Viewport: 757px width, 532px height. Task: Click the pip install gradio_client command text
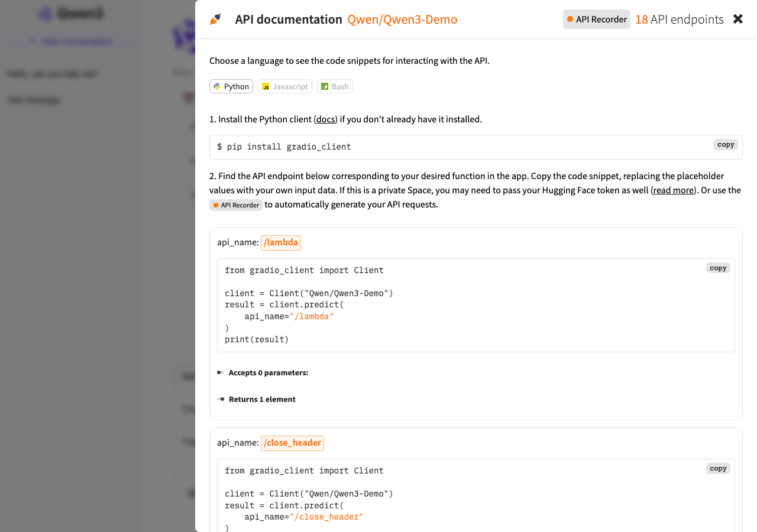tap(284, 147)
